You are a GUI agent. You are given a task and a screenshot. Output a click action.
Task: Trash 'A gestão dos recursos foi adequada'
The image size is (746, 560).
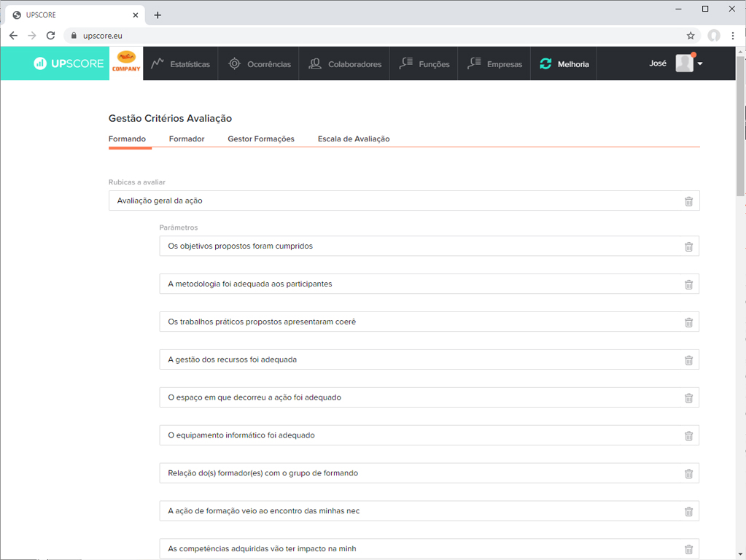688,360
